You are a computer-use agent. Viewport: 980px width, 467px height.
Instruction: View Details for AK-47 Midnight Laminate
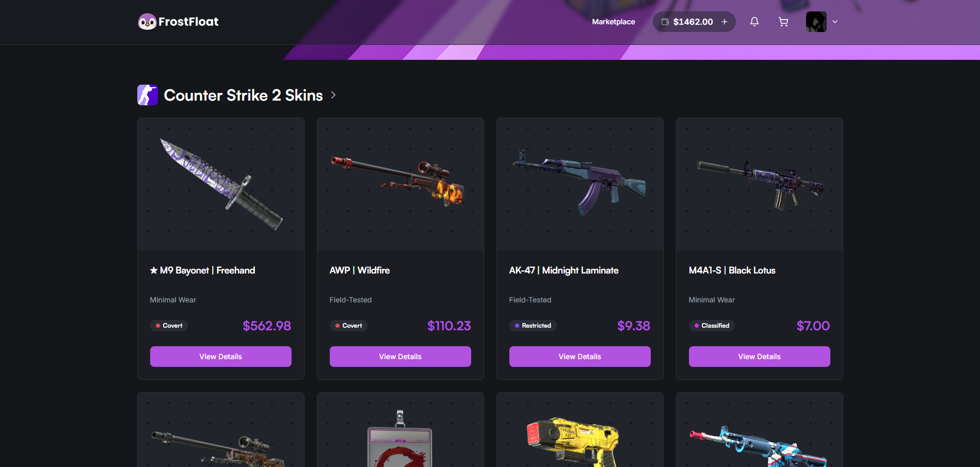(580, 357)
